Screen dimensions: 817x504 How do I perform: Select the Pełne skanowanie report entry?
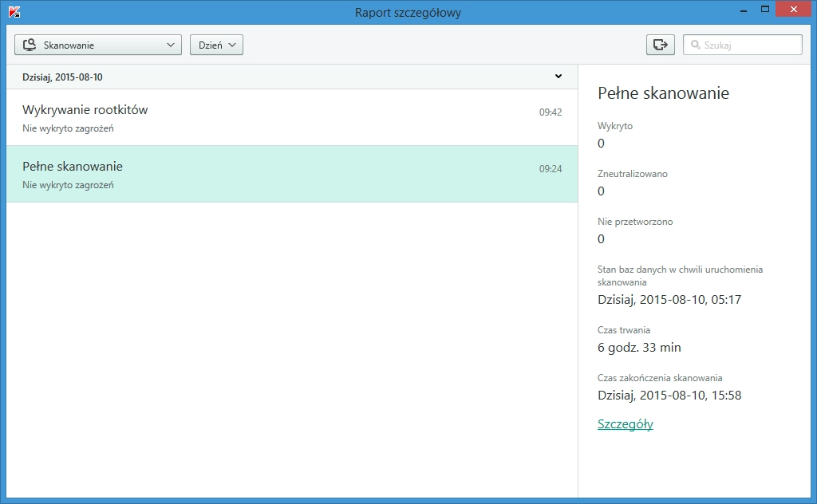click(x=292, y=174)
